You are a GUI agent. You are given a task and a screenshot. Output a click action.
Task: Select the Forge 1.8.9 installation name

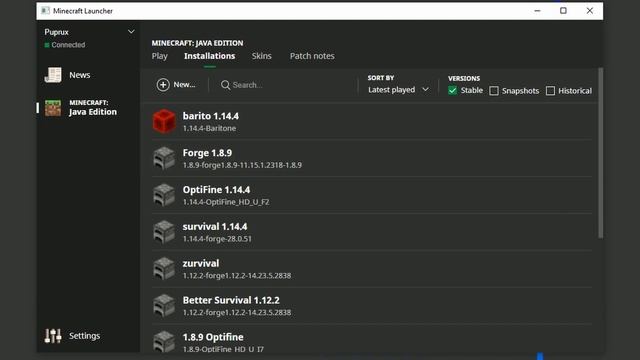pos(207,153)
